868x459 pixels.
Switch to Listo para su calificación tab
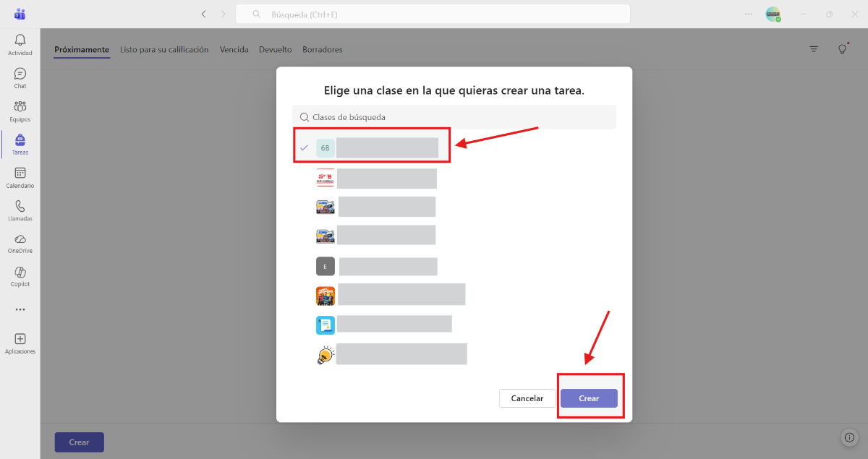[164, 50]
